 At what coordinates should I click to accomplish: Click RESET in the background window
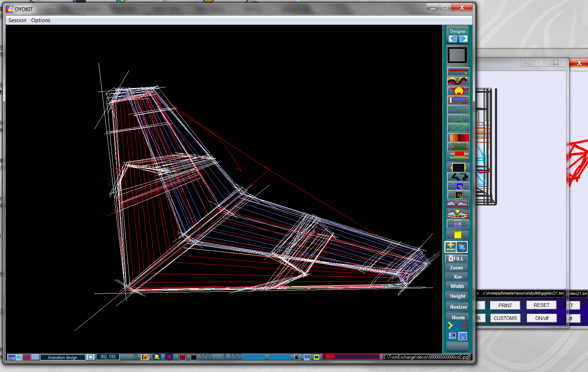541,305
